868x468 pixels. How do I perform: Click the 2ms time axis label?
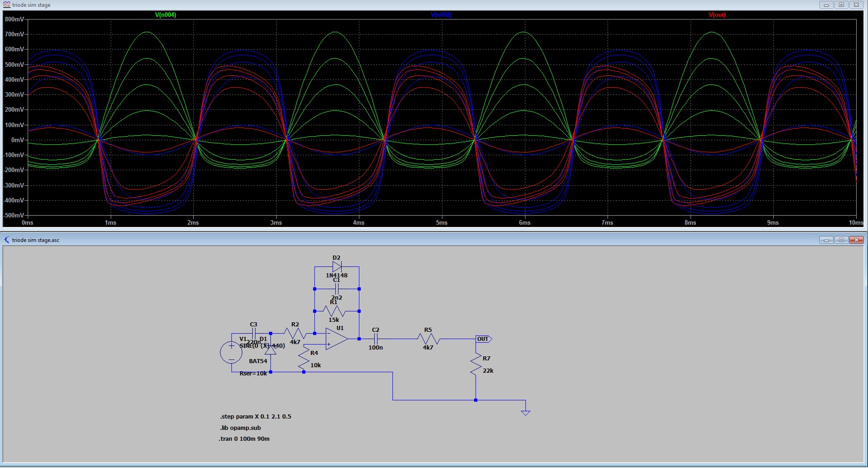pos(193,222)
